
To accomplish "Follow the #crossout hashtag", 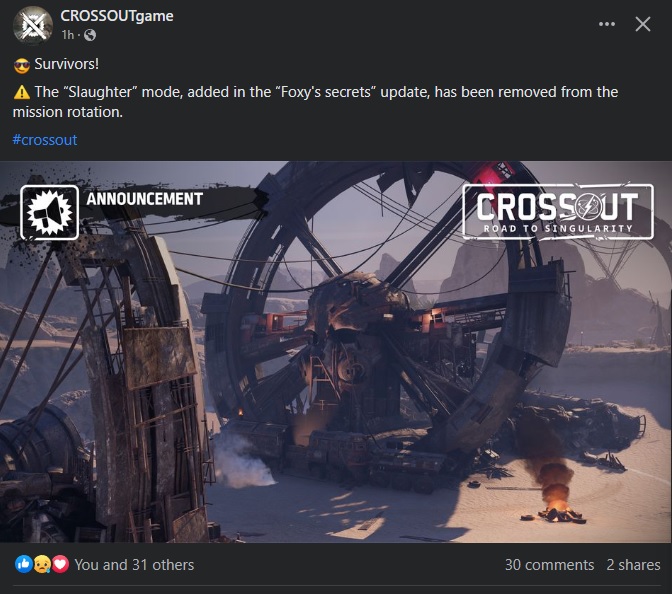I will coord(45,140).
